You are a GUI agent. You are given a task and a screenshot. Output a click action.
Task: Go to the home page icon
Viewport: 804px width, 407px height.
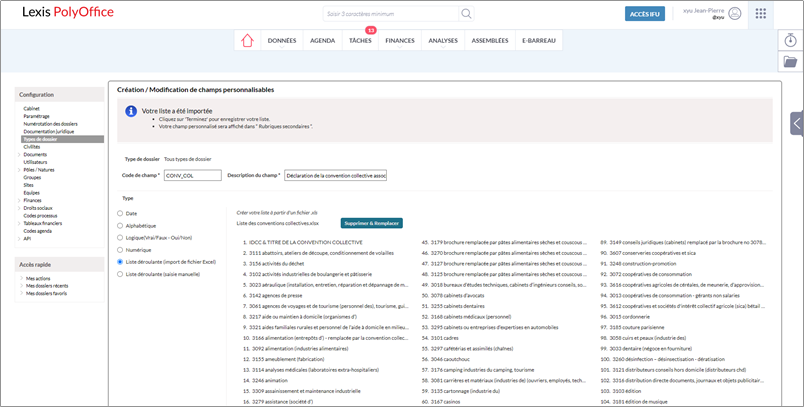[247, 40]
